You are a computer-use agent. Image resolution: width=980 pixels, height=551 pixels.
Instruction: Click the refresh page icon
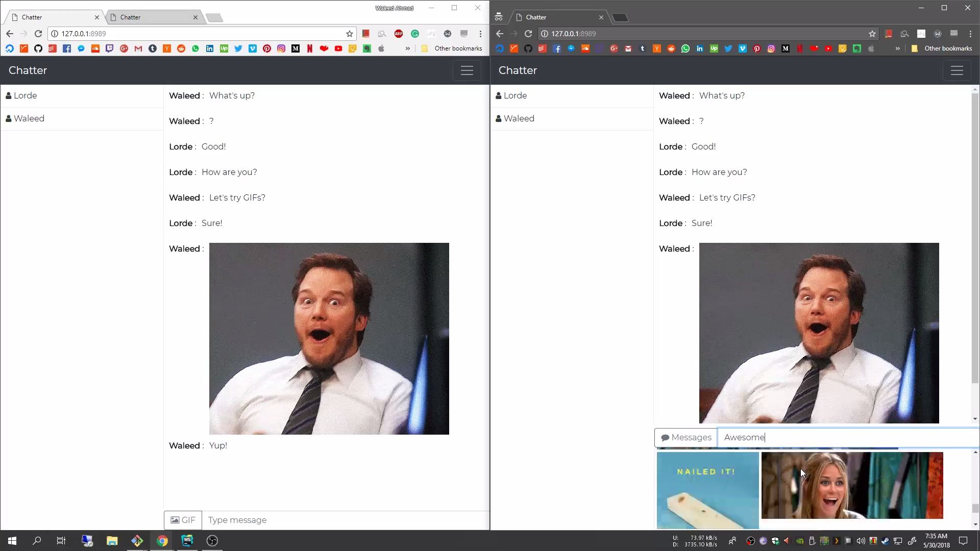(38, 34)
